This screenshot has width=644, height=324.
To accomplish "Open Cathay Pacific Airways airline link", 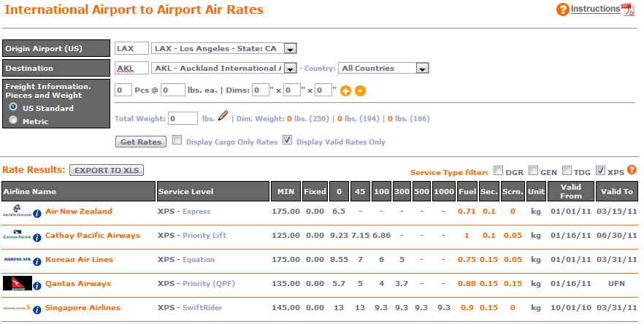I will click(x=93, y=235).
